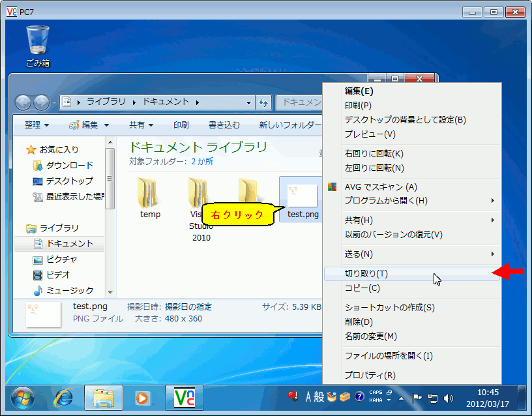Viewport: 532px width, 416px height.
Task: Expand hidden icons in the system tray
Action: [400, 399]
